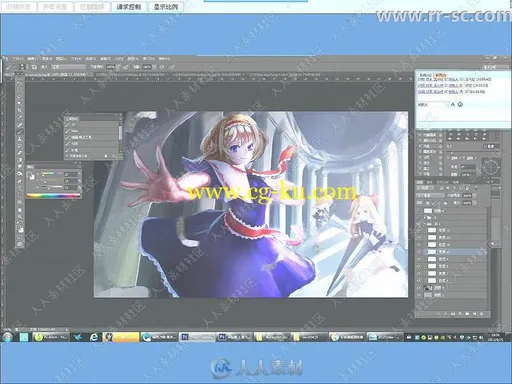Toggle current-tool-only checkbox in Tool Presets panel
The height and width of the screenshot is (384, 512).
coord(67,156)
